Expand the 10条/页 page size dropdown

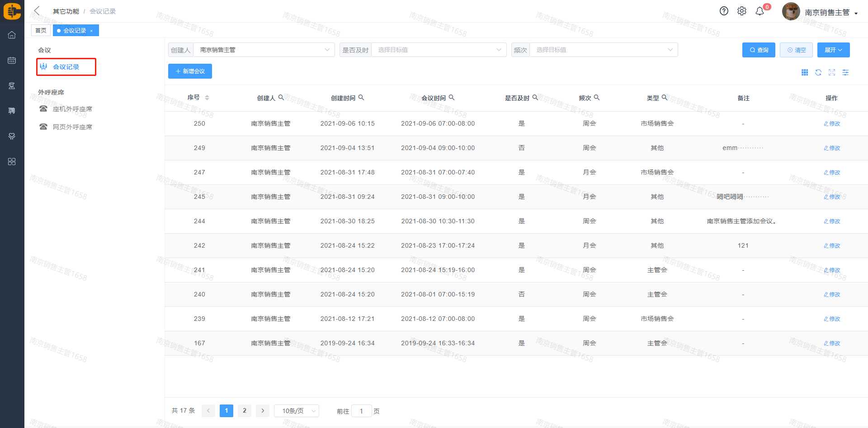coord(297,411)
